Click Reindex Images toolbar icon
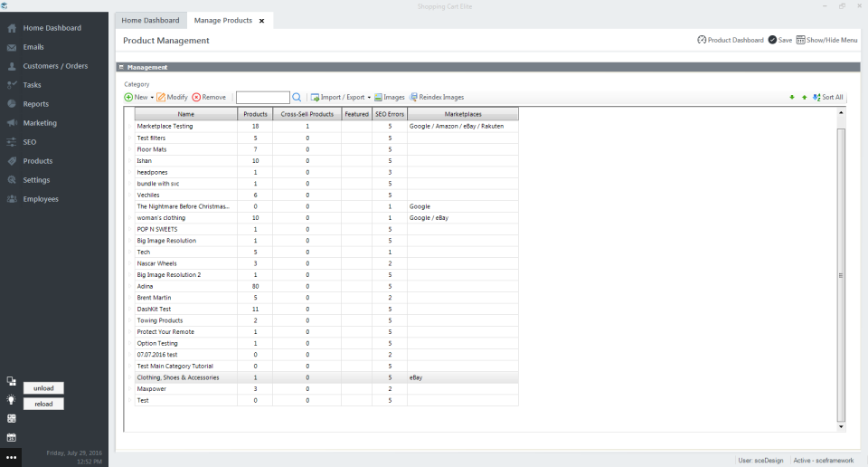The height and width of the screenshot is (467, 868). click(x=413, y=98)
